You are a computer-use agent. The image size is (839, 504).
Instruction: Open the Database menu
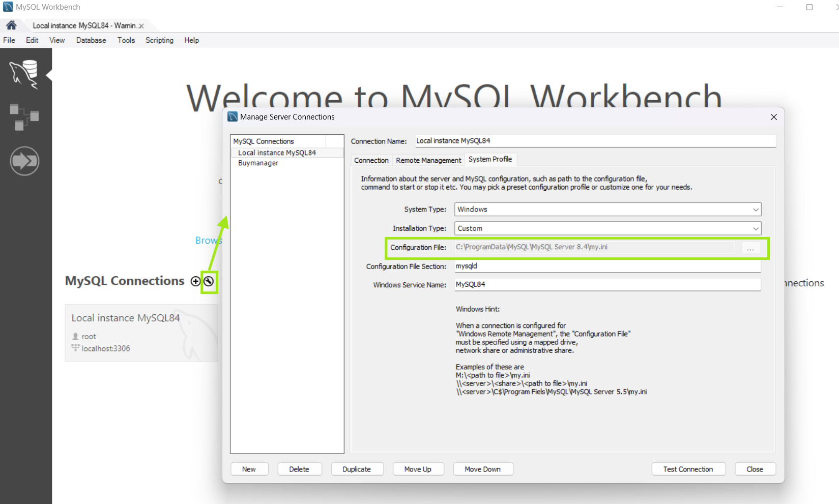tap(91, 40)
